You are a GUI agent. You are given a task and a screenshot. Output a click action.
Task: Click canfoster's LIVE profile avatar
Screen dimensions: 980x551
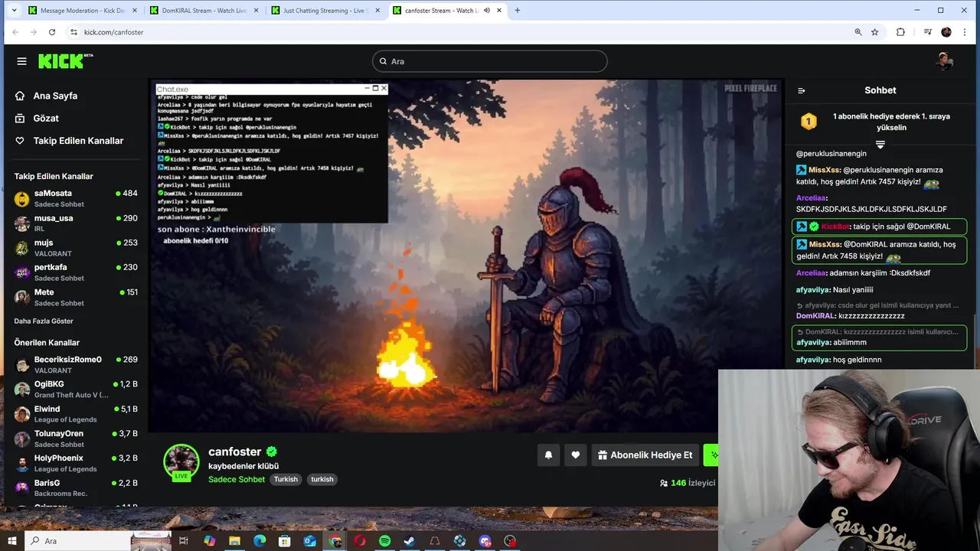coord(181,462)
